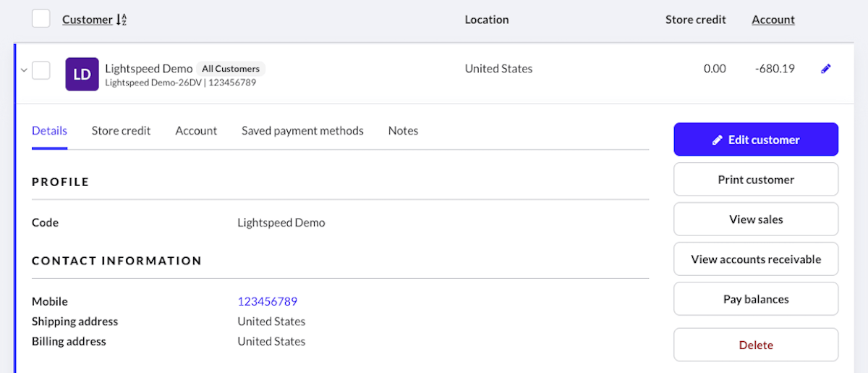Sort by the Customer column header
The width and height of the screenshot is (868, 373).
tap(87, 20)
